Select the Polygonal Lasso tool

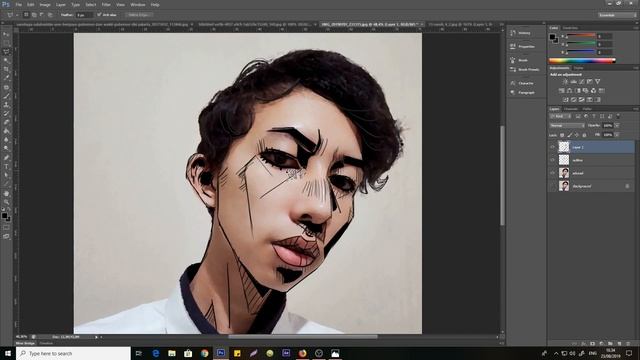[6, 52]
